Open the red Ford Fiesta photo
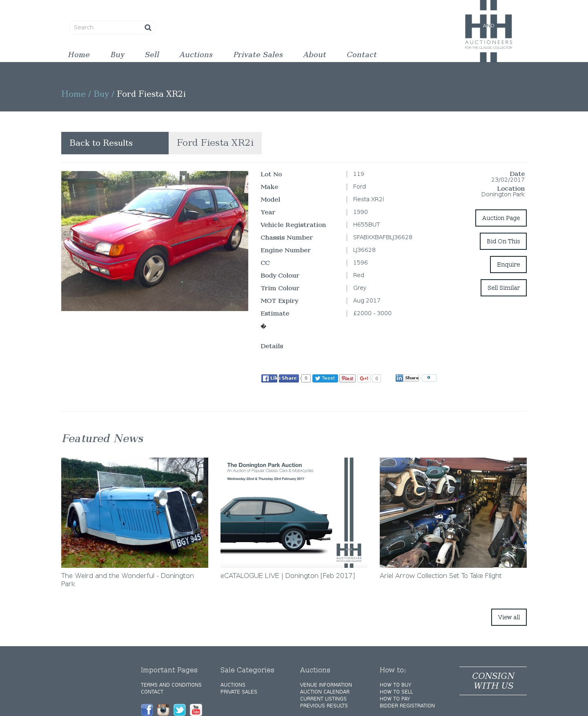 155,241
